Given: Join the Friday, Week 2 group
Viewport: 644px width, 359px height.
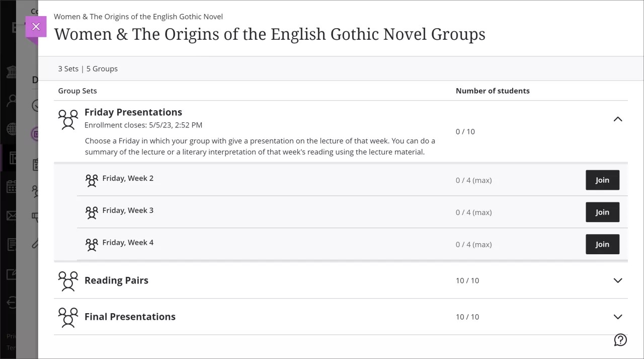Looking at the screenshot, I should [602, 180].
